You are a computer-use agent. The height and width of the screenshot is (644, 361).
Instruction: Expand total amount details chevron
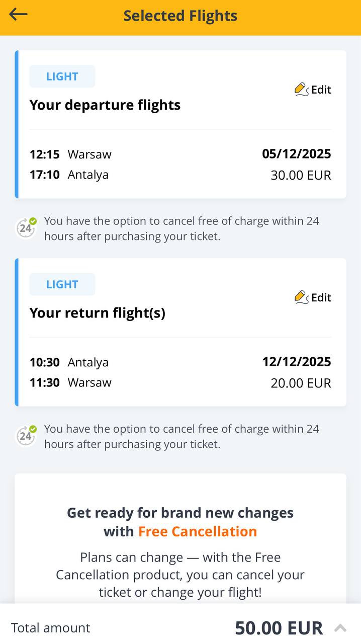340,628
